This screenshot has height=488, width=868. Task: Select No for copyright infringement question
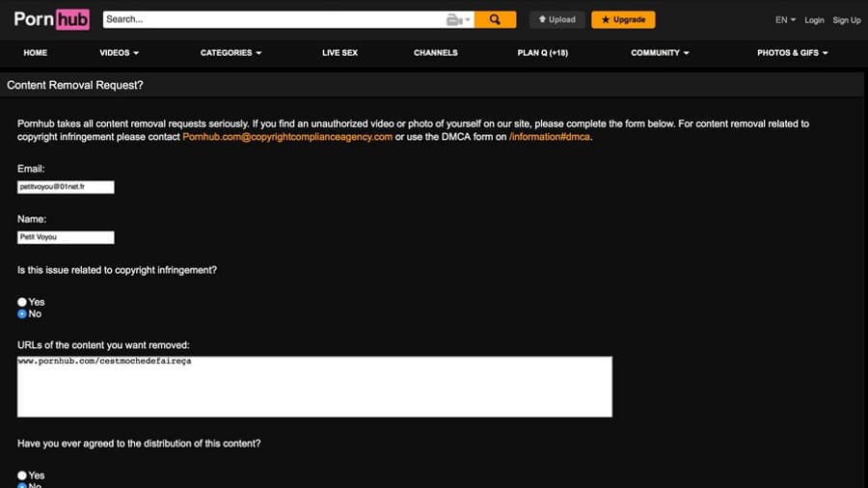click(22, 313)
